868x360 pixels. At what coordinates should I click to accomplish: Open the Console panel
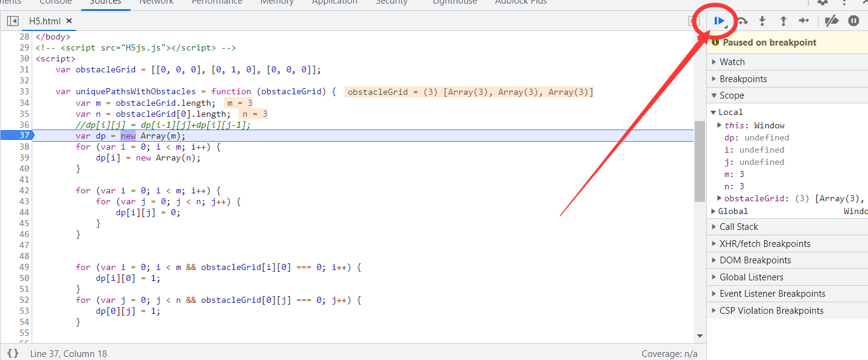click(55, 3)
